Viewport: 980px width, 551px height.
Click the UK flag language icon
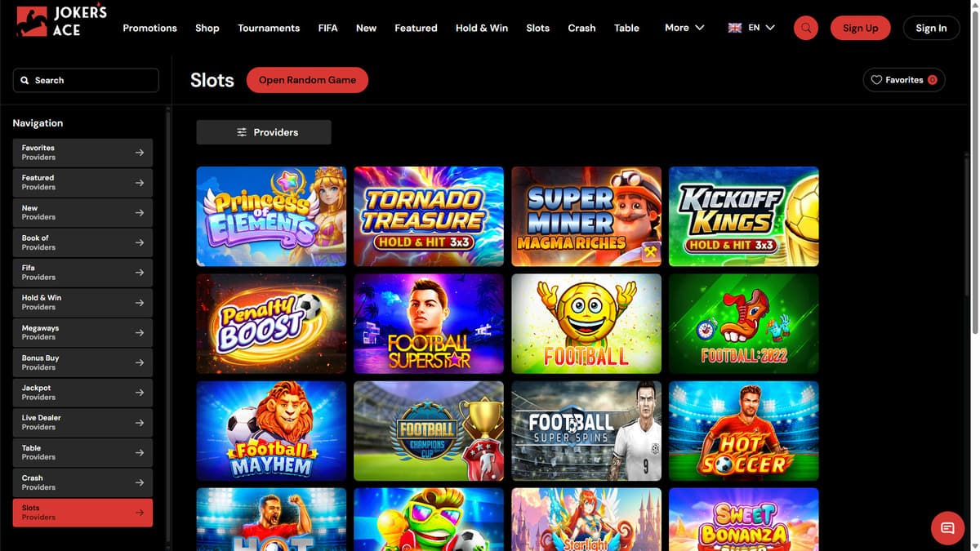pyautogui.click(x=734, y=28)
